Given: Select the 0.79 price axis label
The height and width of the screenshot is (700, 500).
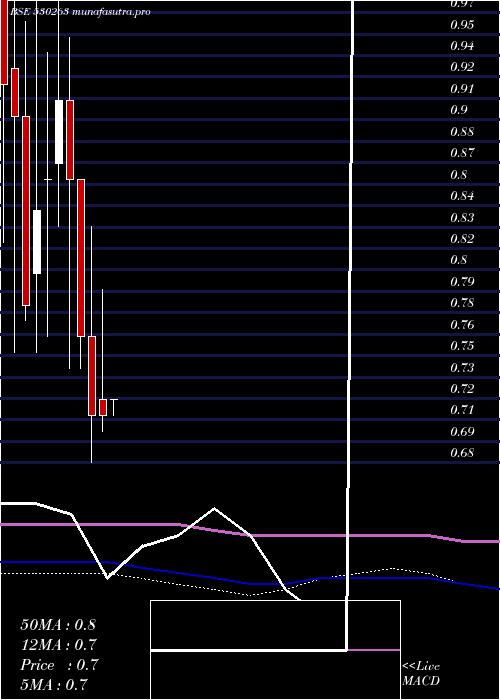Looking at the screenshot, I should pos(462,282).
